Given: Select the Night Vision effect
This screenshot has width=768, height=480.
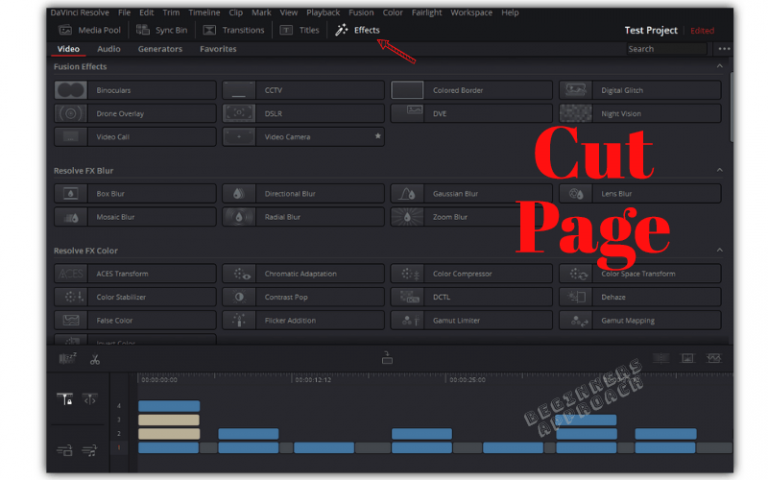Looking at the screenshot, I should [640, 114].
